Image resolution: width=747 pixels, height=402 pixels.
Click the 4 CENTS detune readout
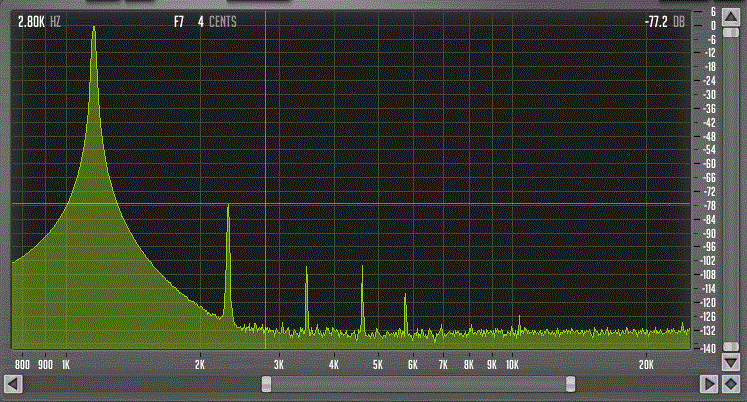pyautogui.click(x=217, y=22)
